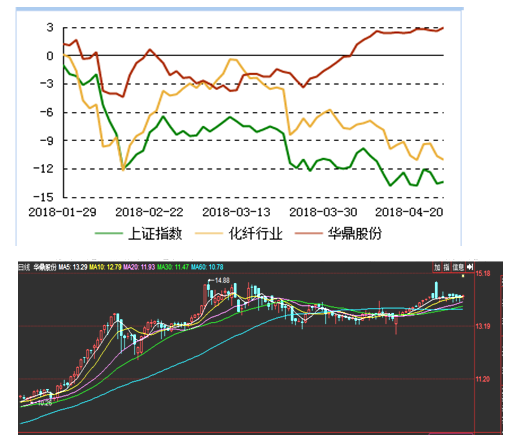The image size is (510, 441).
Task: Click the 2018-04-20 date axis label
Action: click(409, 212)
